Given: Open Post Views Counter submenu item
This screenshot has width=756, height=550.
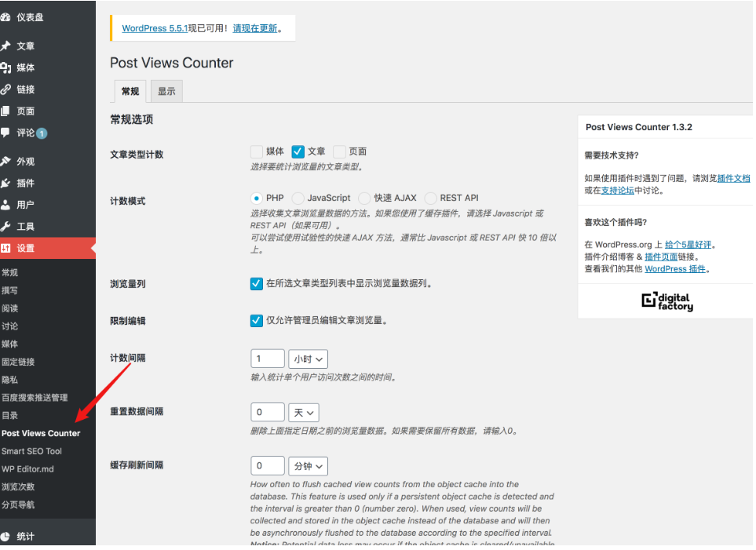Looking at the screenshot, I should 41,433.
